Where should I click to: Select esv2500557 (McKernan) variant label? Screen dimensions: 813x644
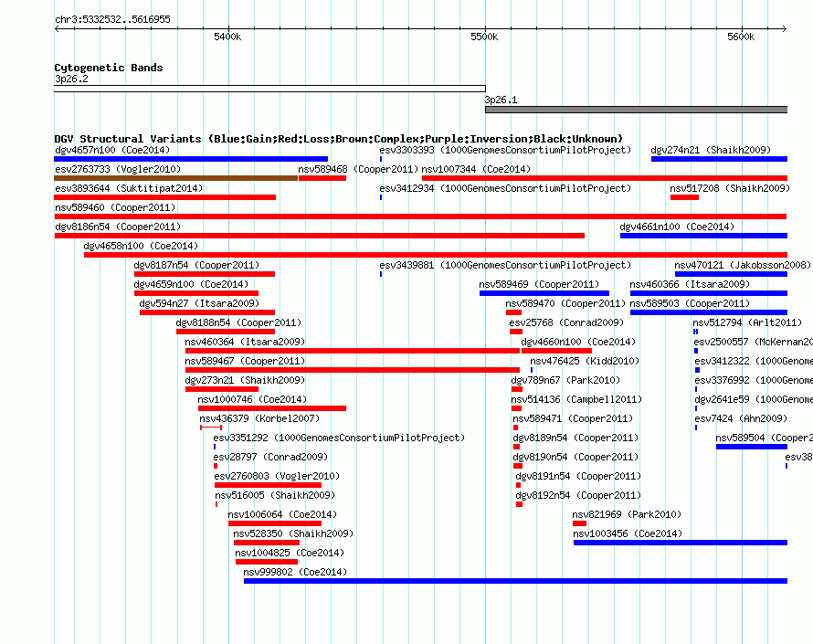(753, 343)
